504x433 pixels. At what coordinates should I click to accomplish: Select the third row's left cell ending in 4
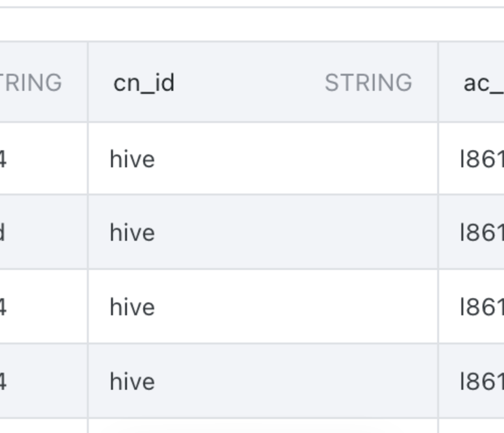[3, 307]
